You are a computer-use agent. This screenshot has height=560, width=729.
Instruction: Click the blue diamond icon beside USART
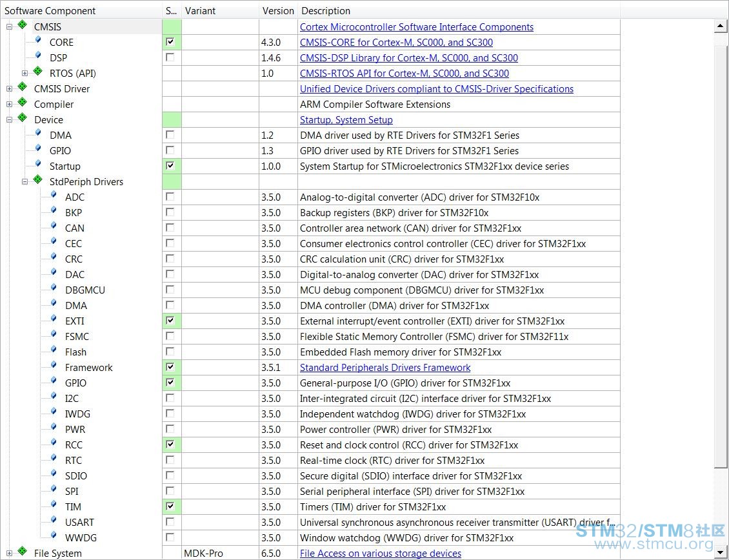coord(54,520)
